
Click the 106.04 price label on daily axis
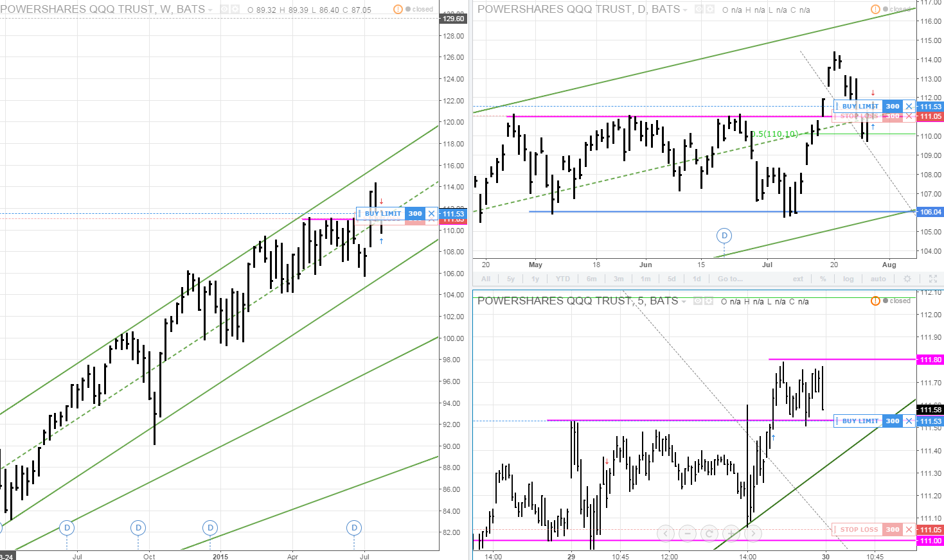coord(931,212)
